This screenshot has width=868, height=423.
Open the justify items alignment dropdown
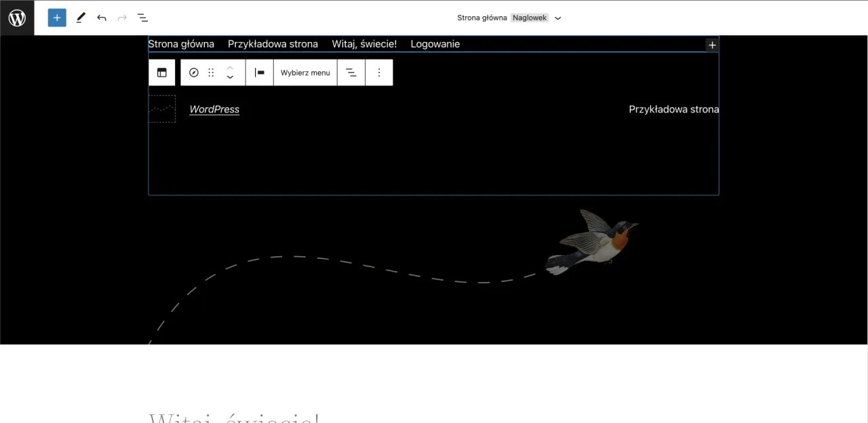pyautogui.click(x=259, y=73)
